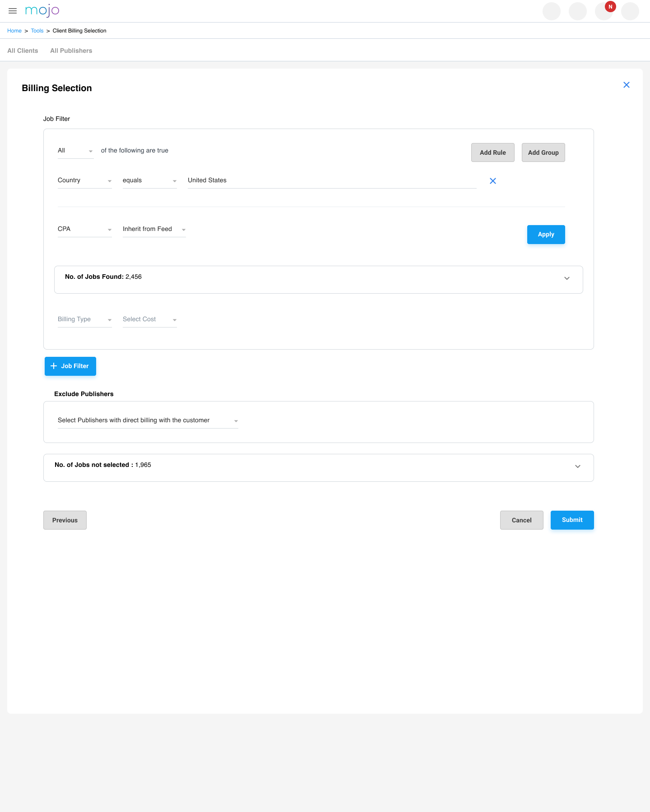Change the equals operator dropdown
The width and height of the screenshot is (650, 812).
tap(149, 180)
